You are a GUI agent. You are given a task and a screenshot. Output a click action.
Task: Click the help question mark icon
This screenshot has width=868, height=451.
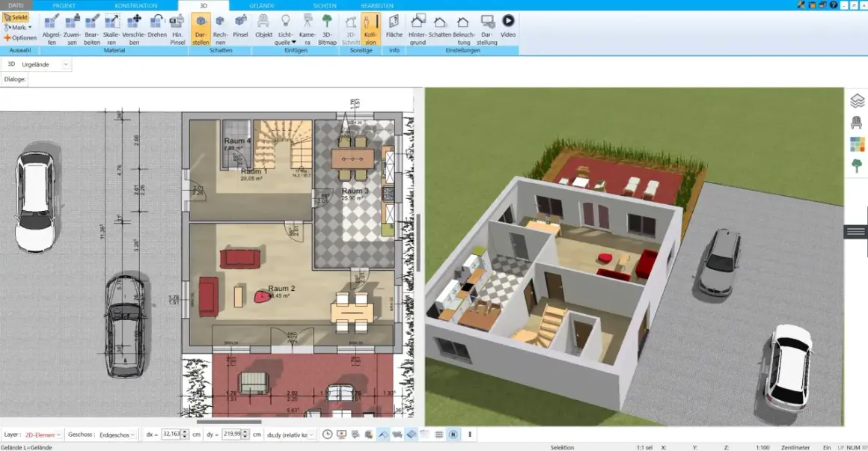[834, 4]
